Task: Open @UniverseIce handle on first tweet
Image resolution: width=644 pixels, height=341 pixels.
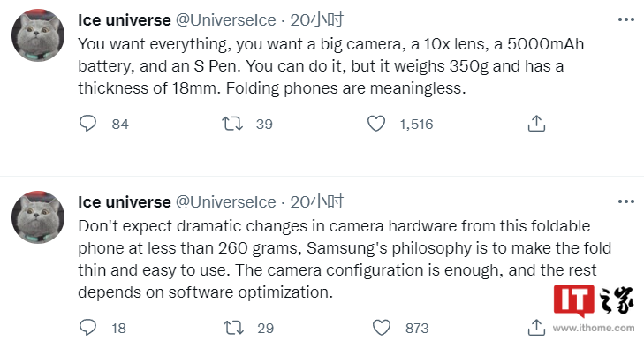Action: pyautogui.click(x=226, y=20)
